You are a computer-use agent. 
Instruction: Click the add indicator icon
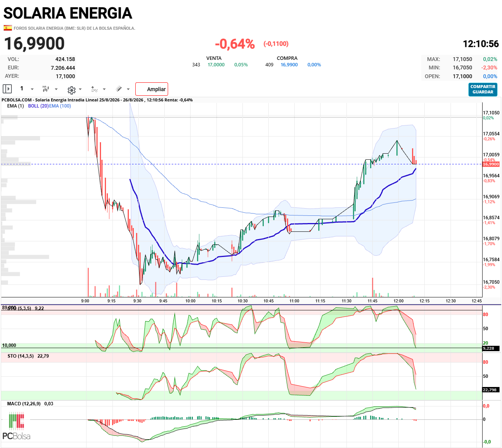(x=95, y=89)
